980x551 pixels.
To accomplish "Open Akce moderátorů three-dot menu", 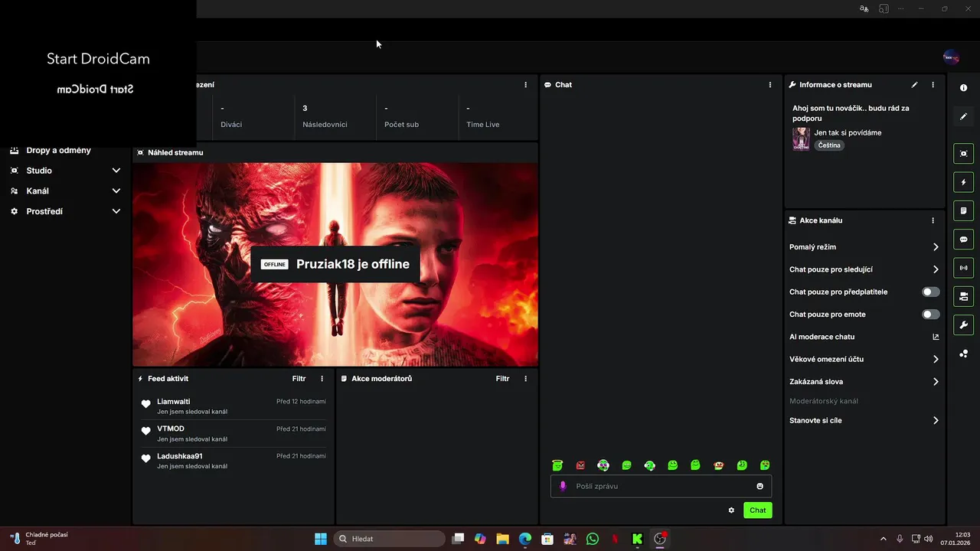I will 525,379.
